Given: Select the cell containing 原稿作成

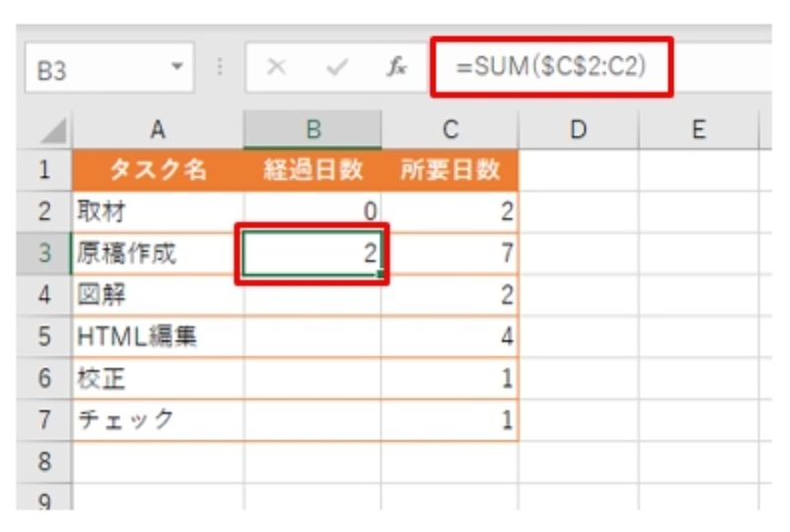Looking at the screenshot, I should [x=157, y=254].
